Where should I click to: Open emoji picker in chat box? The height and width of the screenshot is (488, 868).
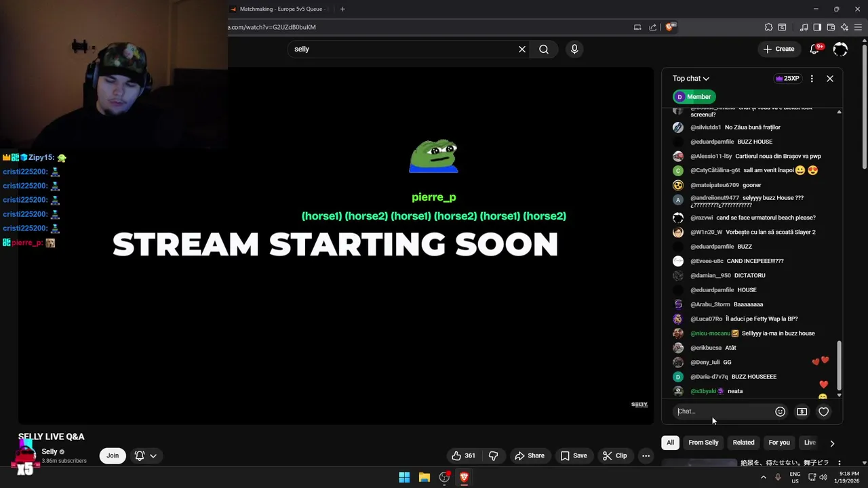pyautogui.click(x=781, y=411)
